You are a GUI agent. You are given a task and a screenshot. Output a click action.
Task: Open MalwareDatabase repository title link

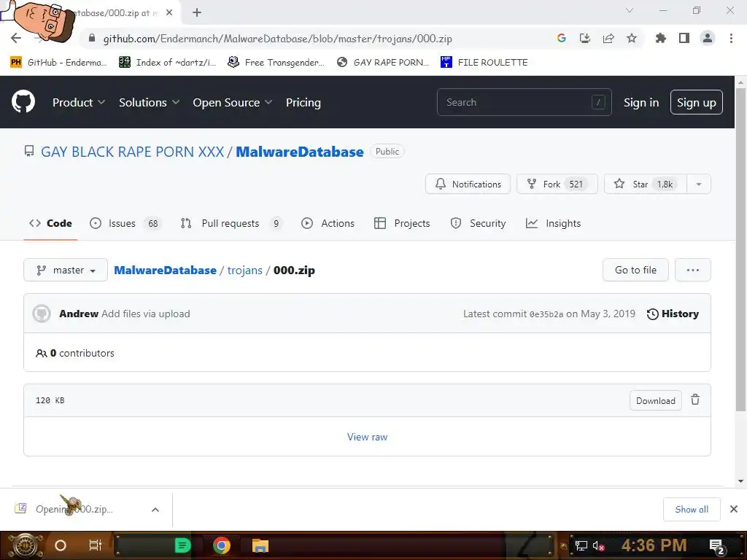tap(300, 152)
